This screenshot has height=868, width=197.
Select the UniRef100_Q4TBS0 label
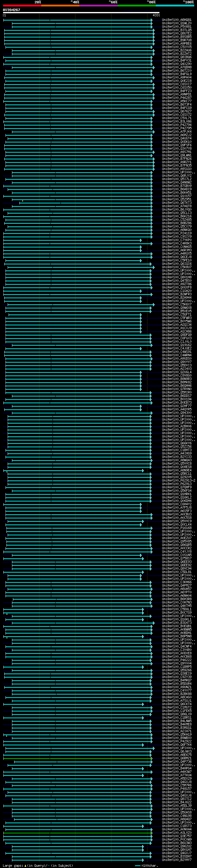tap(177, 280)
